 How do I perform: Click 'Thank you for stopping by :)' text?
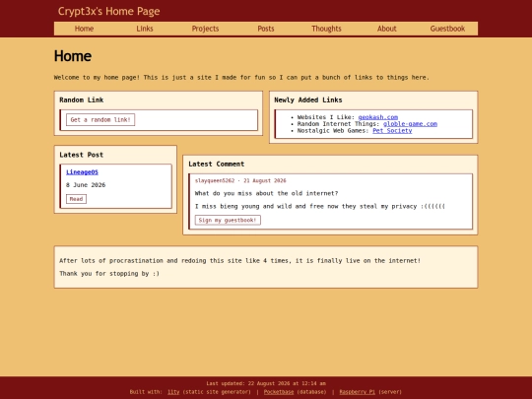tap(109, 274)
